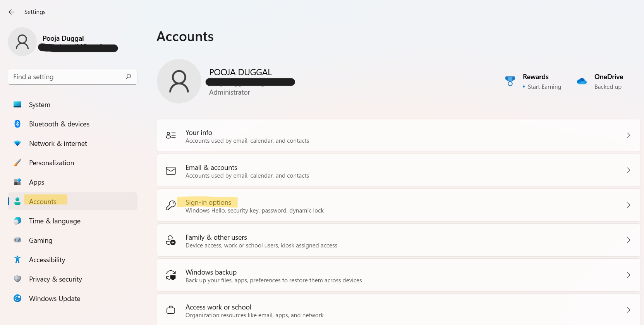The height and width of the screenshot is (325, 644).
Task: Expand the Windows backup row chevron
Action: pos(629,275)
